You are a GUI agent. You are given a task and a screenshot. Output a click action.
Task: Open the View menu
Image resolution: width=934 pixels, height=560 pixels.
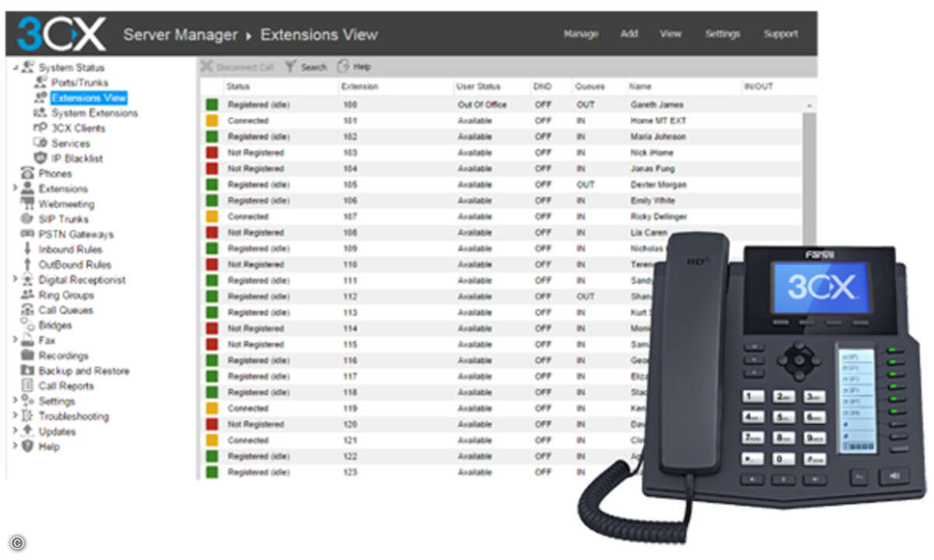(670, 34)
